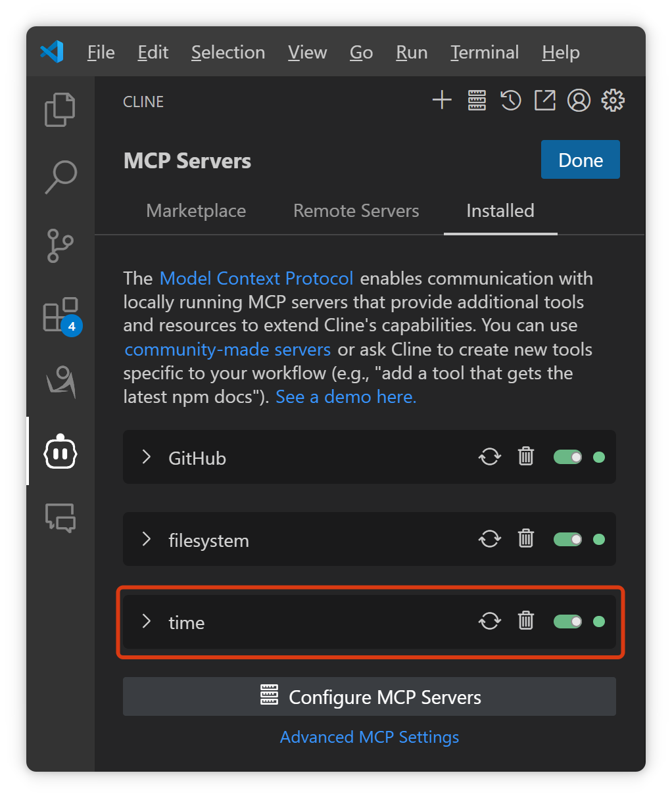Switch to the Marketplace tab

pyautogui.click(x=196, y=211)
